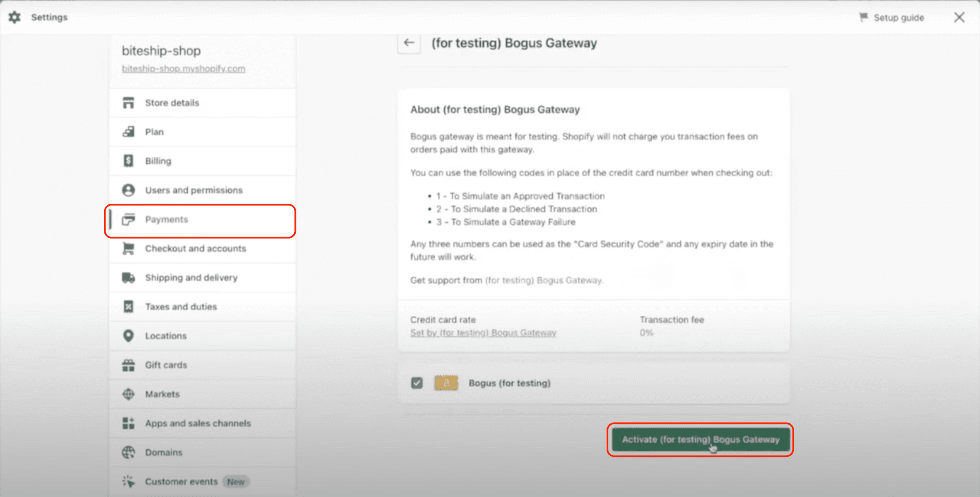Click the Setup guide flag icon
The height and width of the screenshot is (497, 980).
click(864, 17)
